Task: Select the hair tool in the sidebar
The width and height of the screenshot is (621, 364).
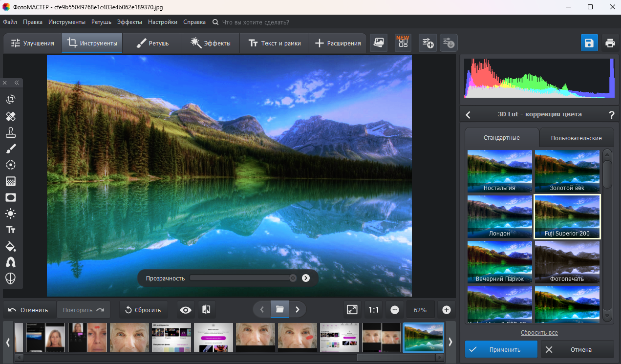Action: 11,262
